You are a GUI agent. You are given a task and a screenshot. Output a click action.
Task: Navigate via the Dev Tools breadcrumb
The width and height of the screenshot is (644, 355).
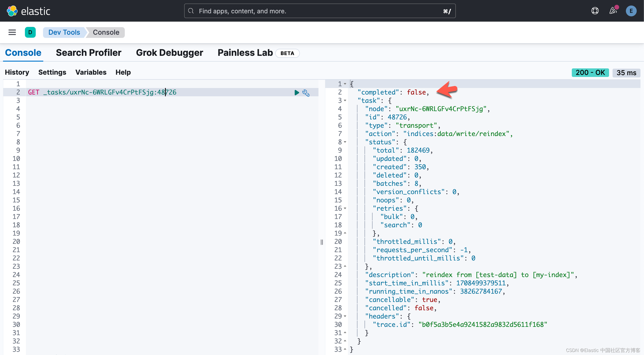click(64, 32)
